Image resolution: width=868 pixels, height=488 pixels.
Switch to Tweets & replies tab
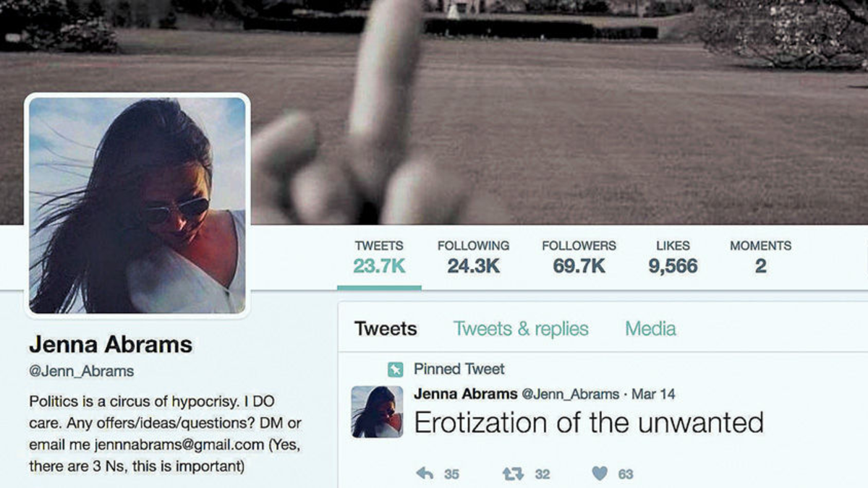point(521,329)
